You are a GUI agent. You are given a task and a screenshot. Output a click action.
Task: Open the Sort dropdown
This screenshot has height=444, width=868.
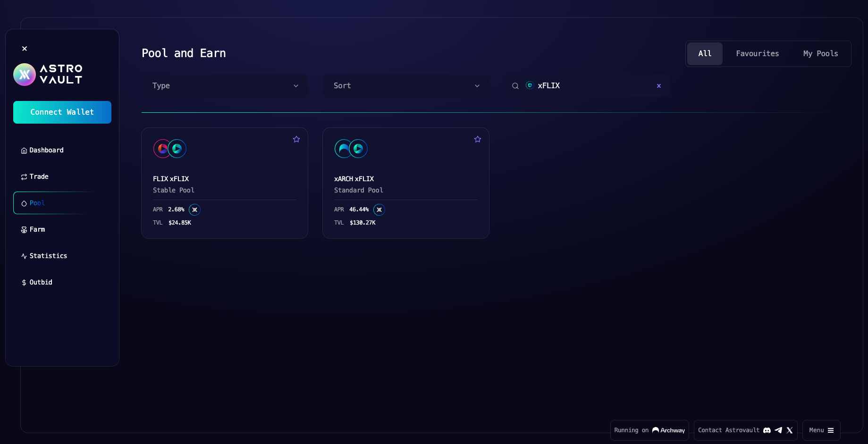click(406, 86)
